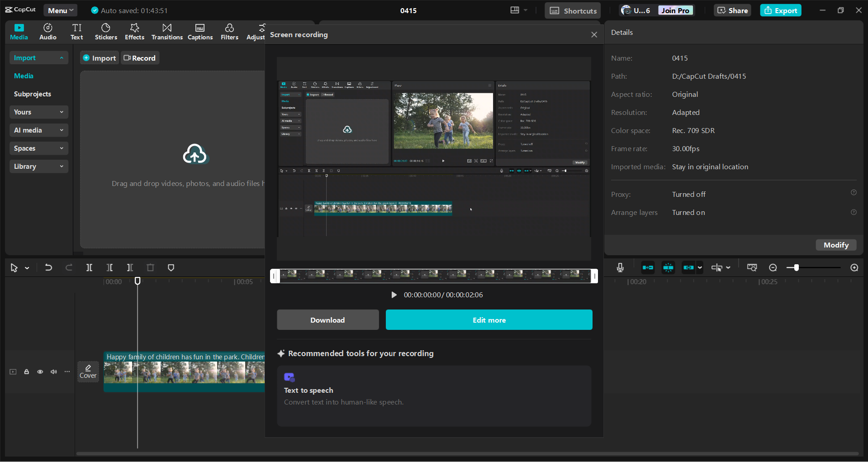This screenshot has height=462, width=868.
Task: Lock the main track
Action: pos(26,372)
